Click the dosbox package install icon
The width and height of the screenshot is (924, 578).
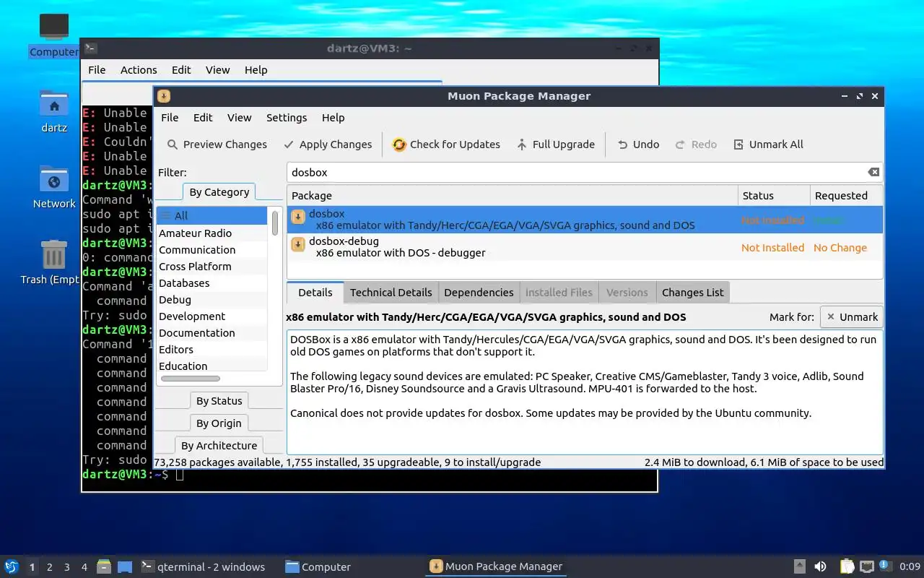[x=297, y=217]
